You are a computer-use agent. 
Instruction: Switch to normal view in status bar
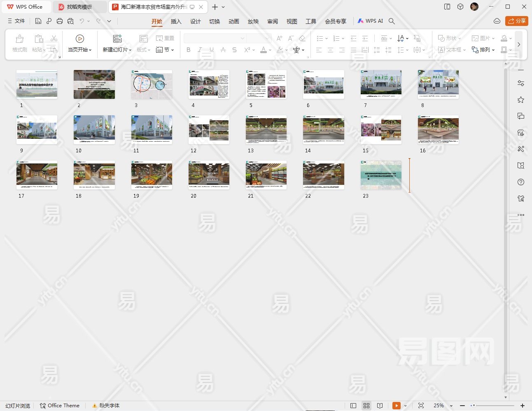click(353, 406)
